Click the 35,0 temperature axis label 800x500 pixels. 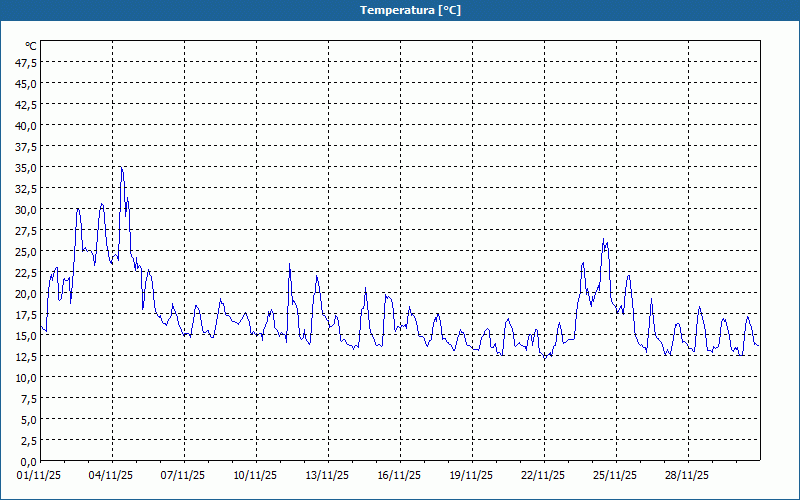pos(25,167)
